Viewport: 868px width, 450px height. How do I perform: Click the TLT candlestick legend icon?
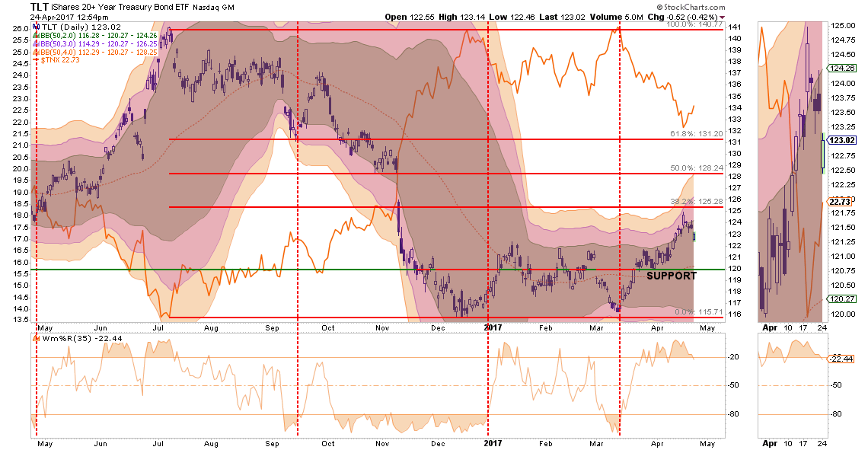click(x=36, y=25)
